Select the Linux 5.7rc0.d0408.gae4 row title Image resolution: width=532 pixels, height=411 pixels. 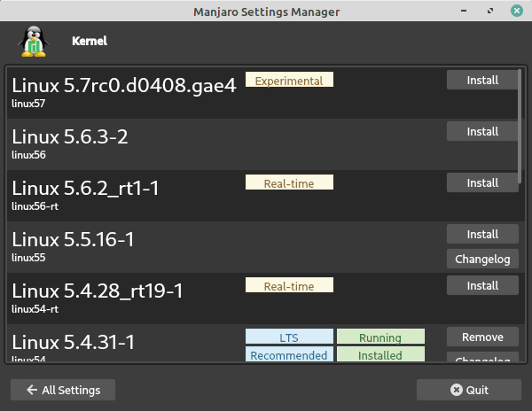[x=124, y=85]
